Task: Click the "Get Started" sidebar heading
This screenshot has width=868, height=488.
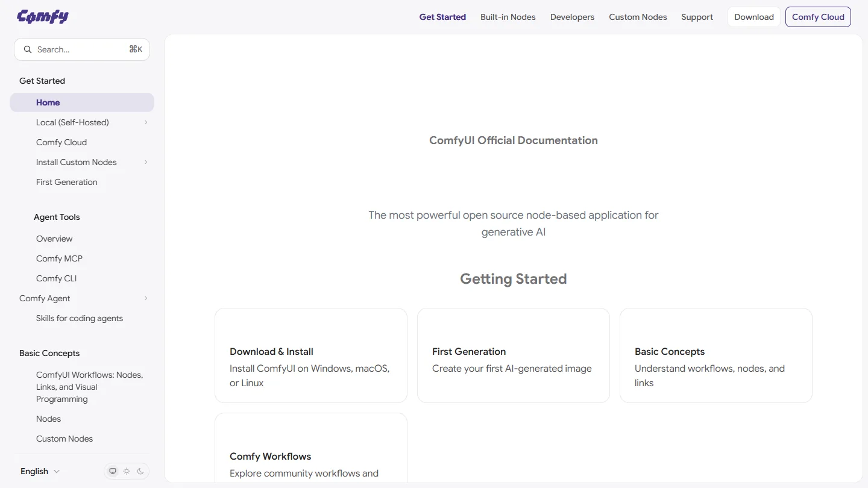Action: point(42,81)
